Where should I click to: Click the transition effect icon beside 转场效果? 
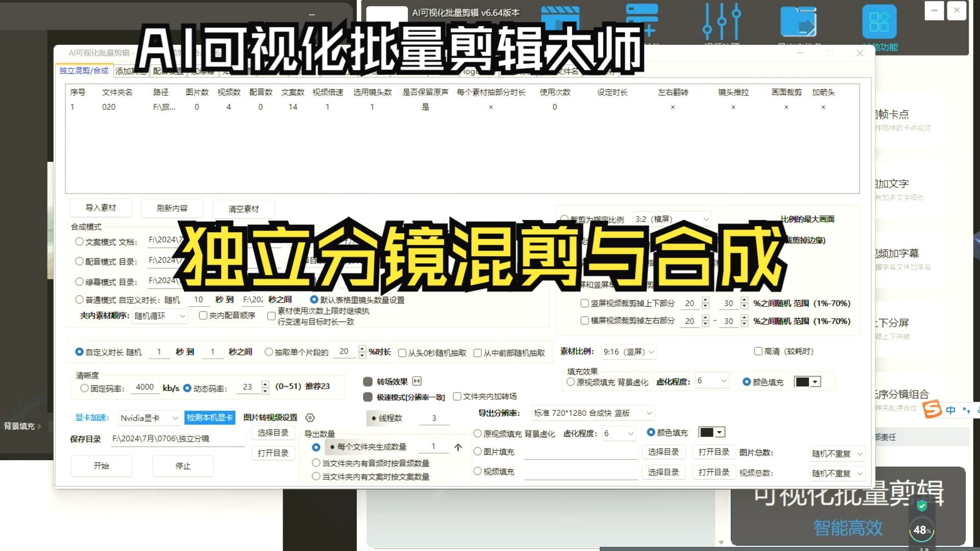417,381
